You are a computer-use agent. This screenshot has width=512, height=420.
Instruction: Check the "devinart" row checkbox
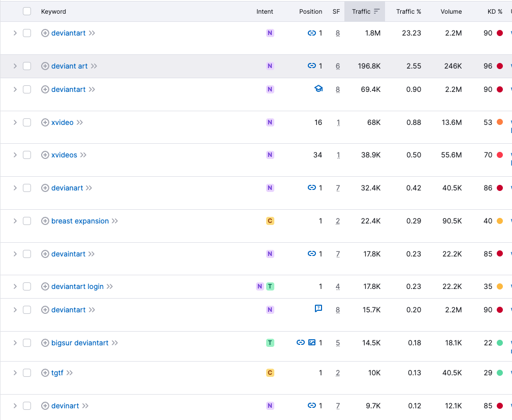click(27, 406)
